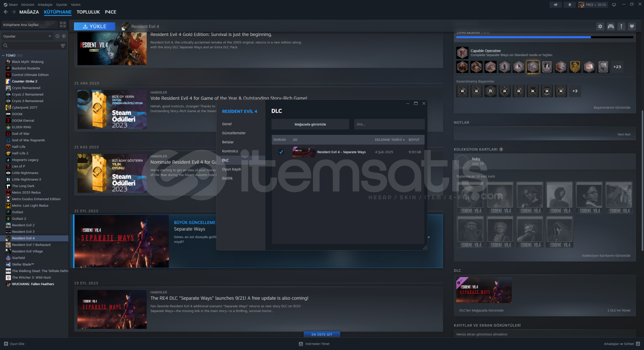This screenshot has height=350, width=644.
Task: Go back with left arrow
Action: coord(6,12)
